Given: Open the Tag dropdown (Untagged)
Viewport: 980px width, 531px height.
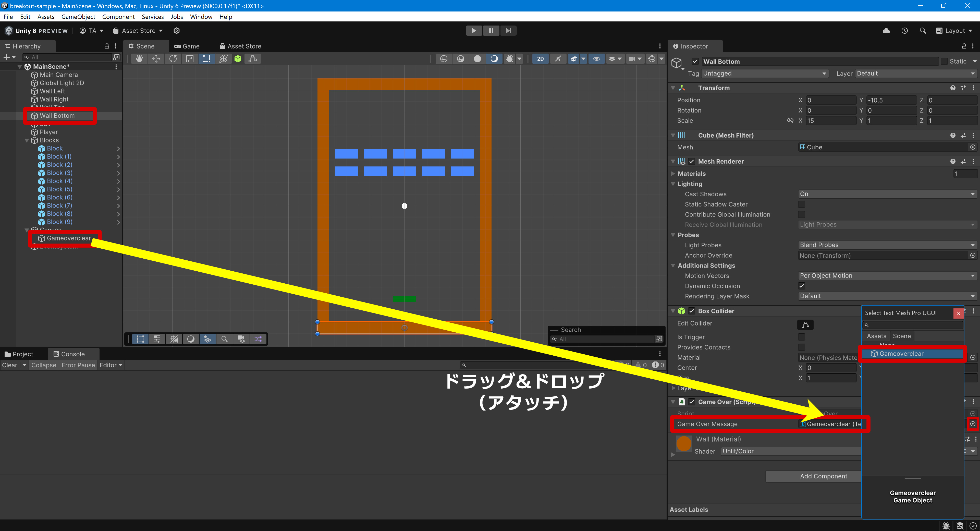Looking at the screenshot, I should (x=765, y=74).
